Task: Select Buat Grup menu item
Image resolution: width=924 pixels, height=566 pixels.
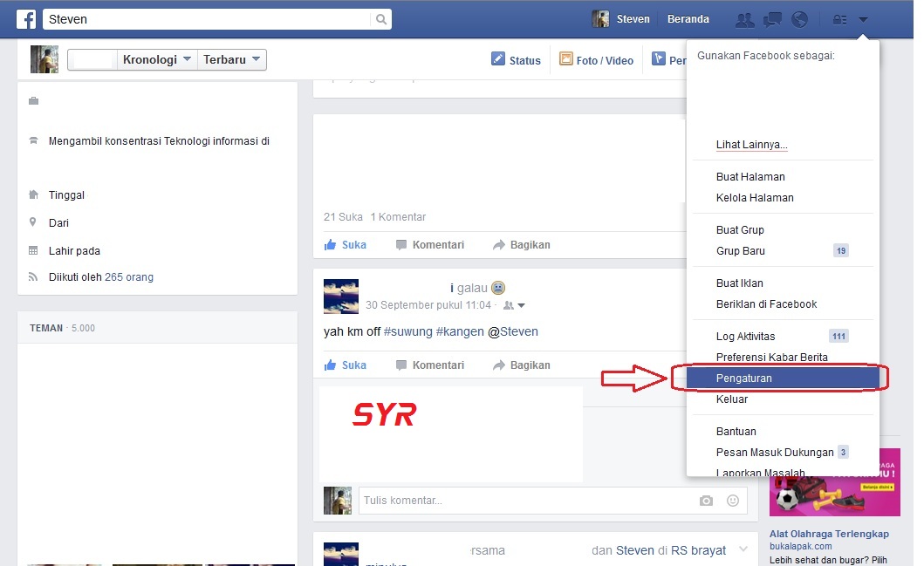Action: pos(740,229)
